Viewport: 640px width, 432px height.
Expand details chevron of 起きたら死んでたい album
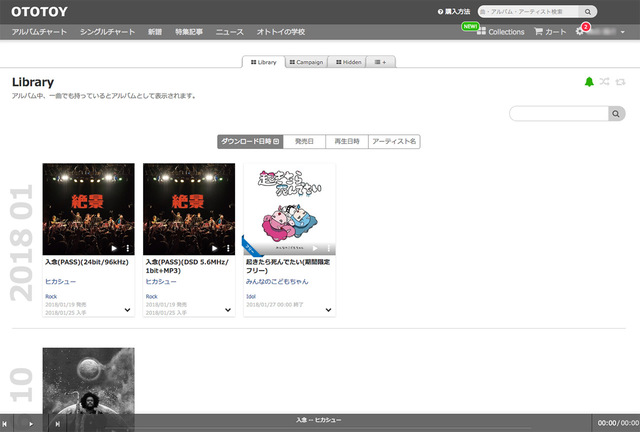pos(328,310)
